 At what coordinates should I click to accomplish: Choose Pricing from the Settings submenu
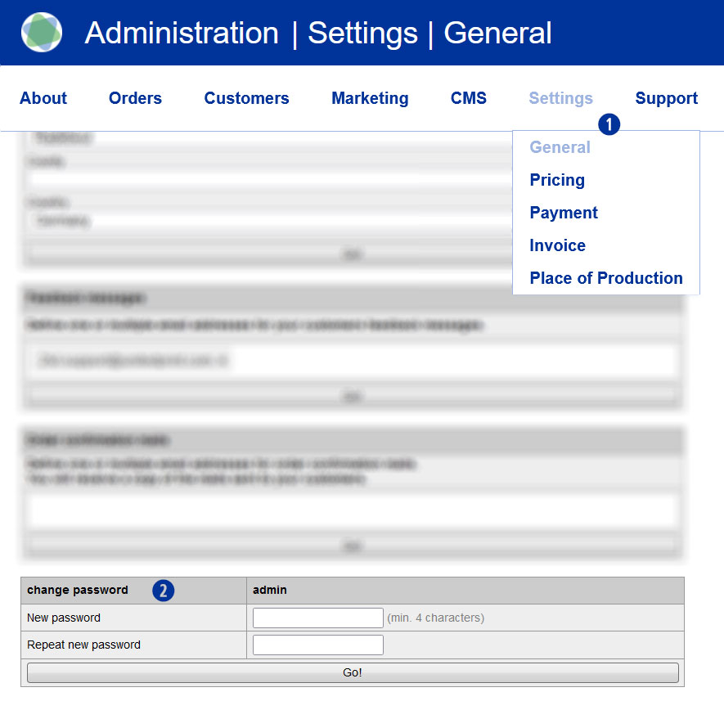[x=557, y=180]
